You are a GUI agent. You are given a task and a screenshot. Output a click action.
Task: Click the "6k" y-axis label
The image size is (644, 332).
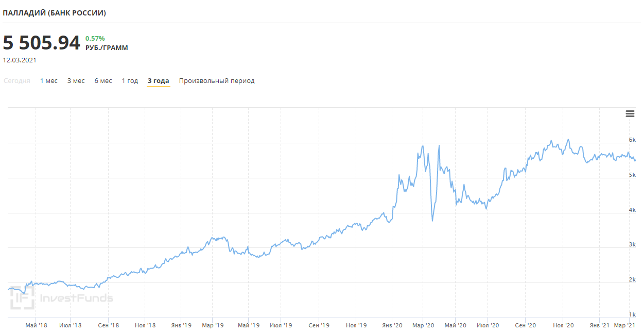pyautogui.click(x=632, y=140)
